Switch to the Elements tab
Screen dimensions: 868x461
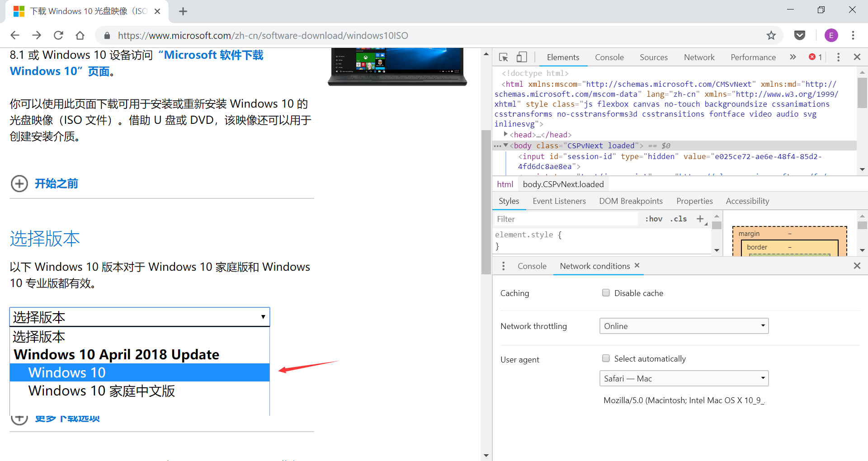coord(563,57)
